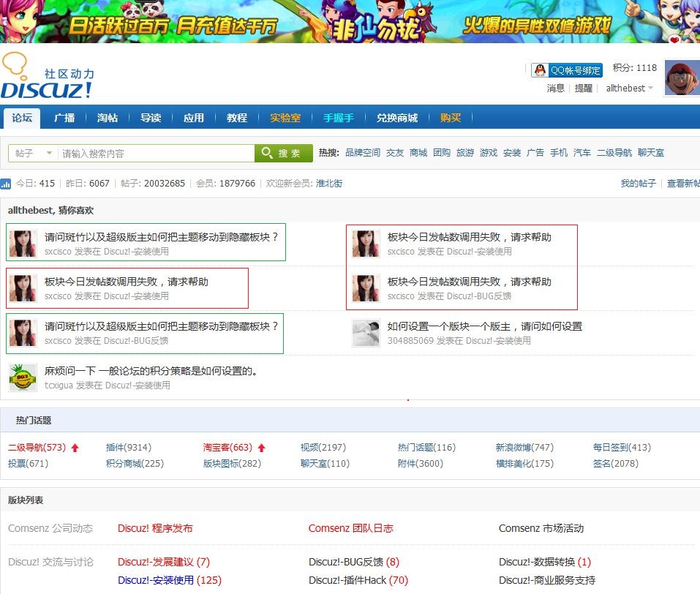Click hot search term 聊天室
This screenshot has height=594, width=700.
coord(651,153)
